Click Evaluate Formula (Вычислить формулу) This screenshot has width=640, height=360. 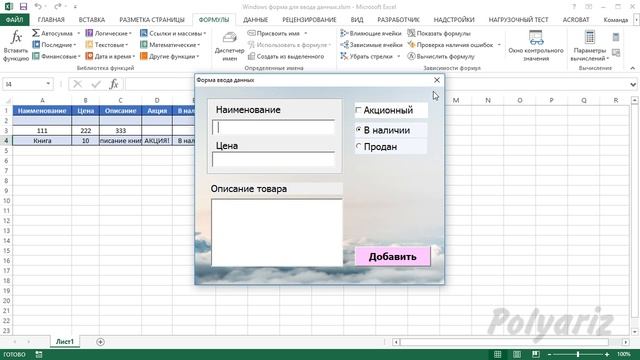(x=441, y=56)
